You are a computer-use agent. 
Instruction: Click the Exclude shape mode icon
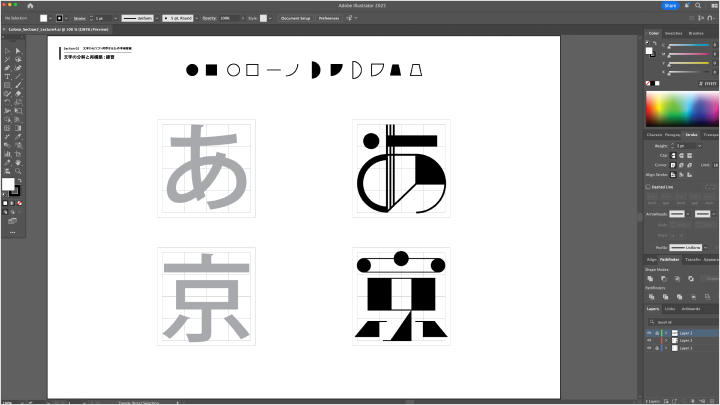click(x=691, y=279)
